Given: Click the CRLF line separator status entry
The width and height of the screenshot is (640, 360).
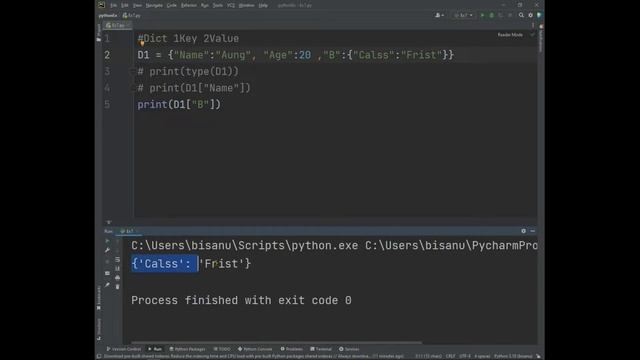Looking at the screenshot, I should [x=450, y=356].
